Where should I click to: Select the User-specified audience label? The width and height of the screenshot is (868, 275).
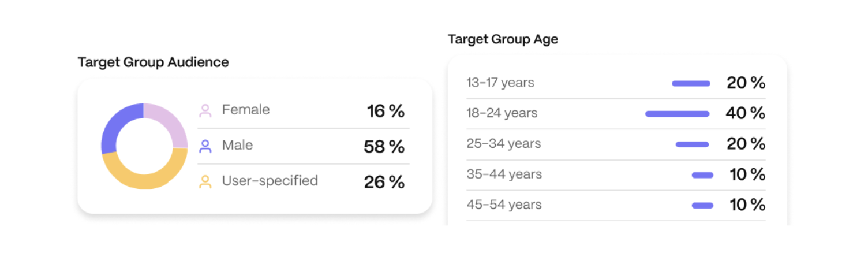(270, 181)
